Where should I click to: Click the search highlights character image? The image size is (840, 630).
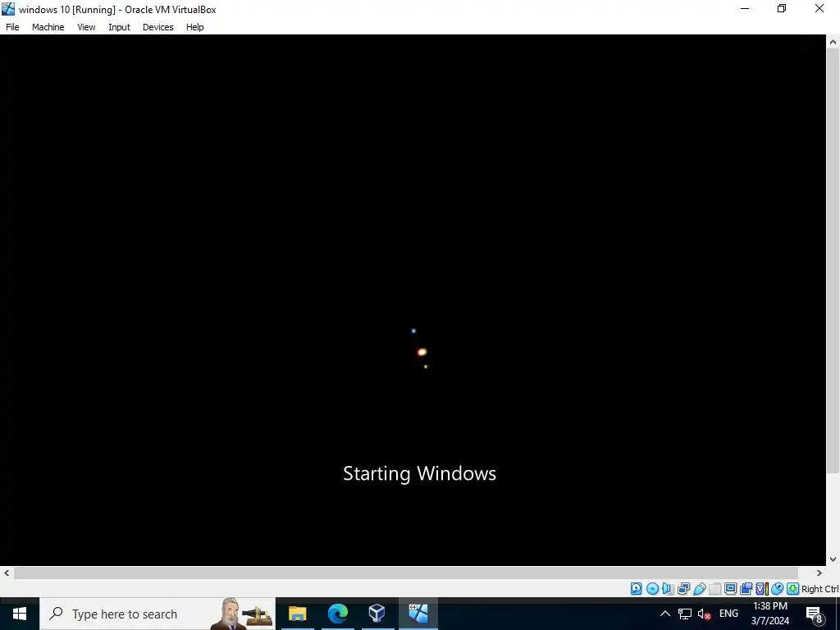click(242, 614)
